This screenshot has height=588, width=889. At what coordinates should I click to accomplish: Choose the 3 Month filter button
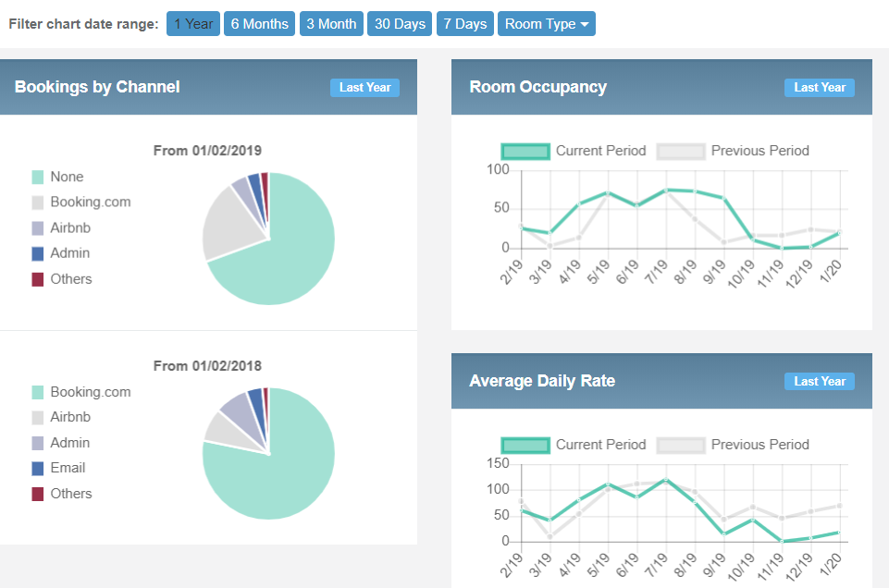[x=331, y=24]
